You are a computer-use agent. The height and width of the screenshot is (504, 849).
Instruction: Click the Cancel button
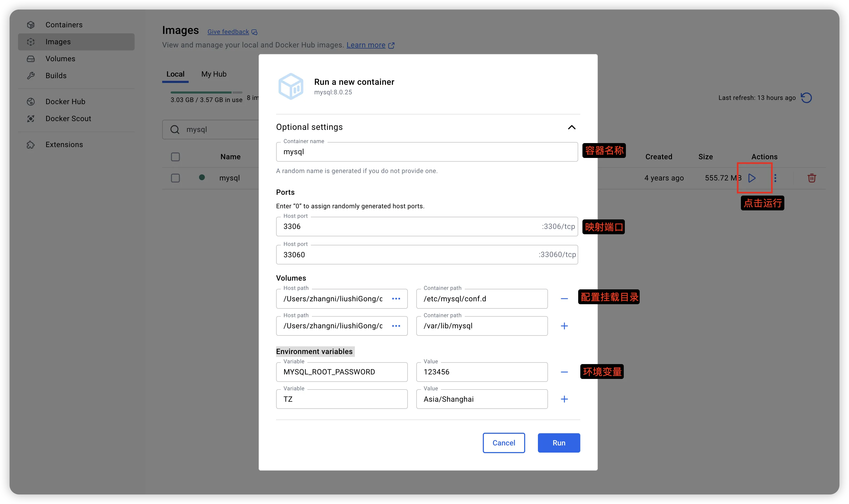(x=504, y=443)
